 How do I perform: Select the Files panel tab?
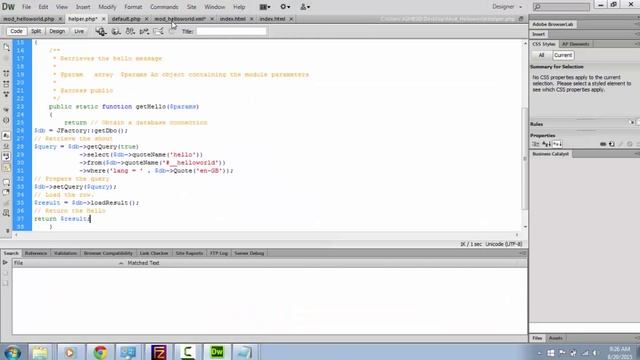[537, 338]
